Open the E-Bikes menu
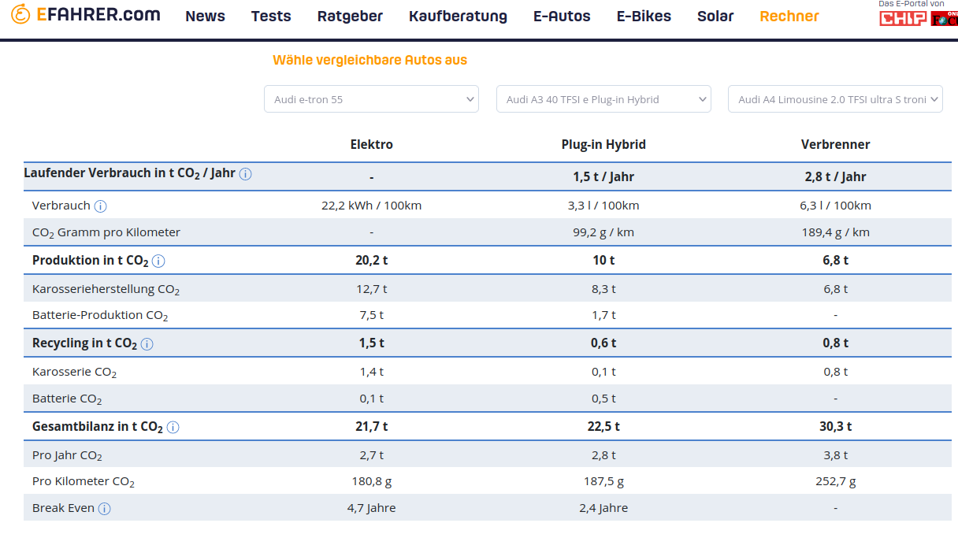958x560 pixels. tap(644, 17)
